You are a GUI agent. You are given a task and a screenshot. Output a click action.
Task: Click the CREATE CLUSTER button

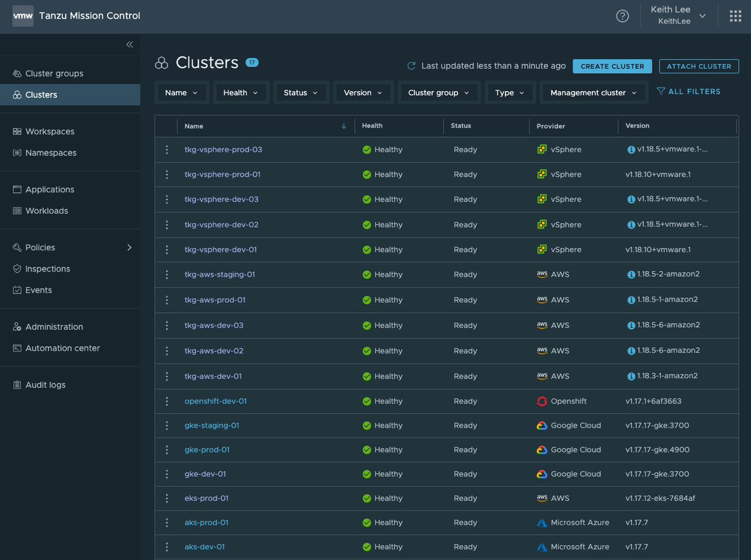(x=612, y=66)
